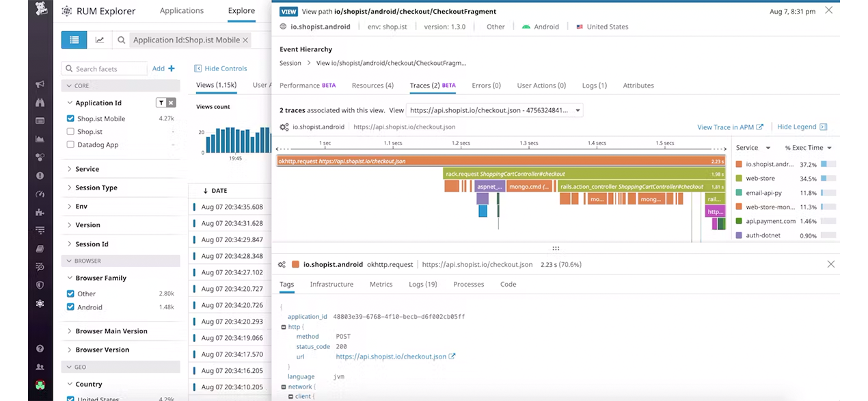This screenshot has height=401, width=868.
Task: Open the area chart icon in left sidebar
Action: click(x=40, y=140)
